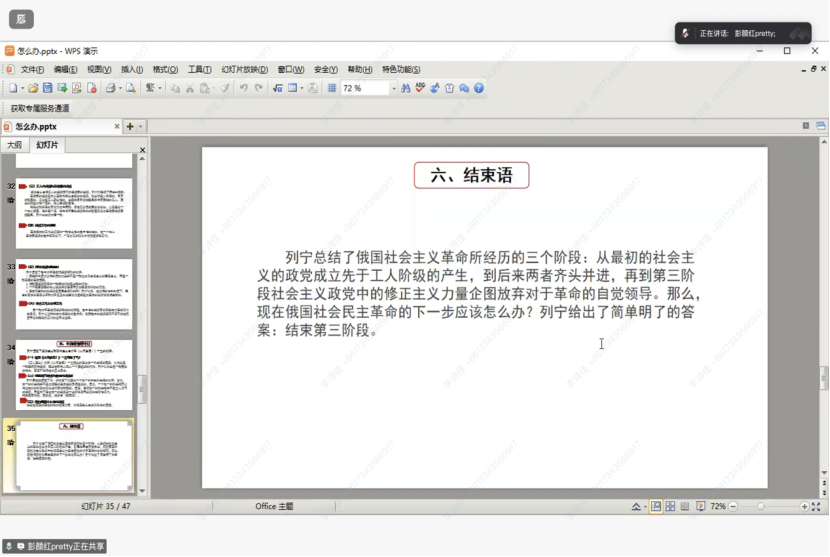Click the Undo arrow icon
The image size is (830, 557).
pyautogui.click(x=243, y=88)
